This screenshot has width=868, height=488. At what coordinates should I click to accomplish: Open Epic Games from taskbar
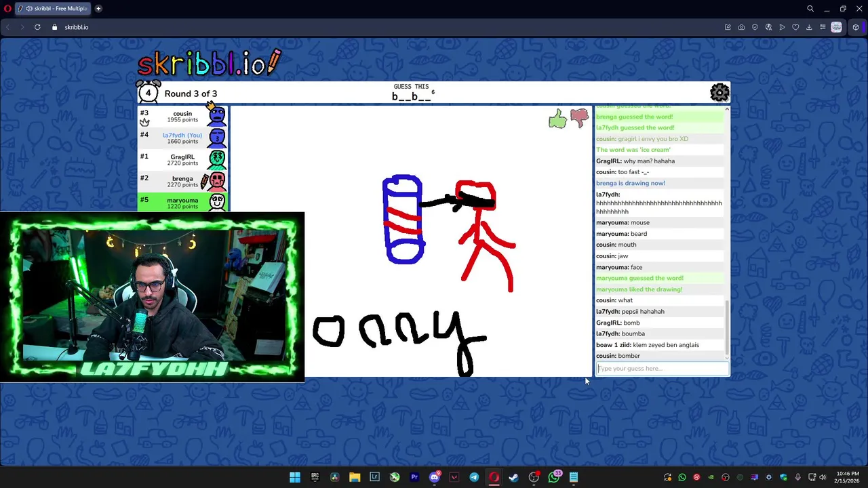coord(315,477)
